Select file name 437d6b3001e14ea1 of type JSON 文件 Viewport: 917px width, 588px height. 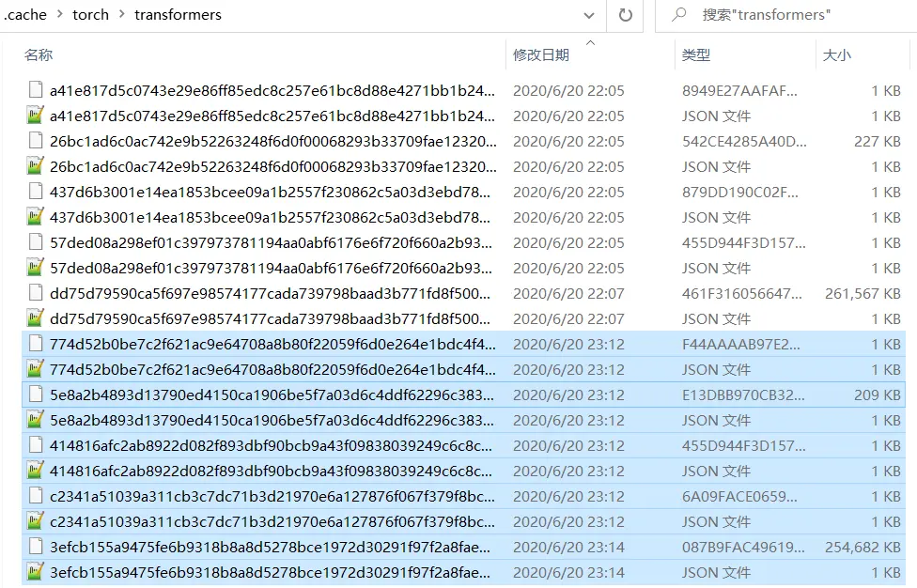[x=271, y=217]
